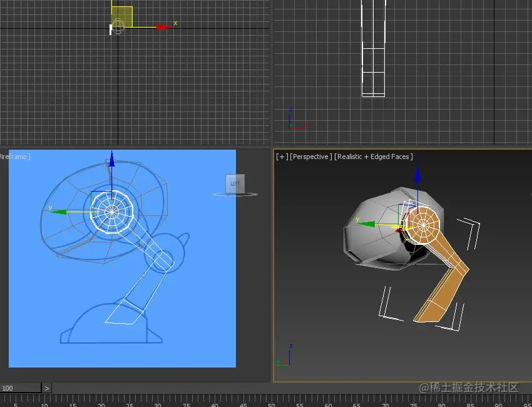This screenshot has height=407, width=532.
Task: Click frame 25 on the timeline
Action: [x=130, y=405]
